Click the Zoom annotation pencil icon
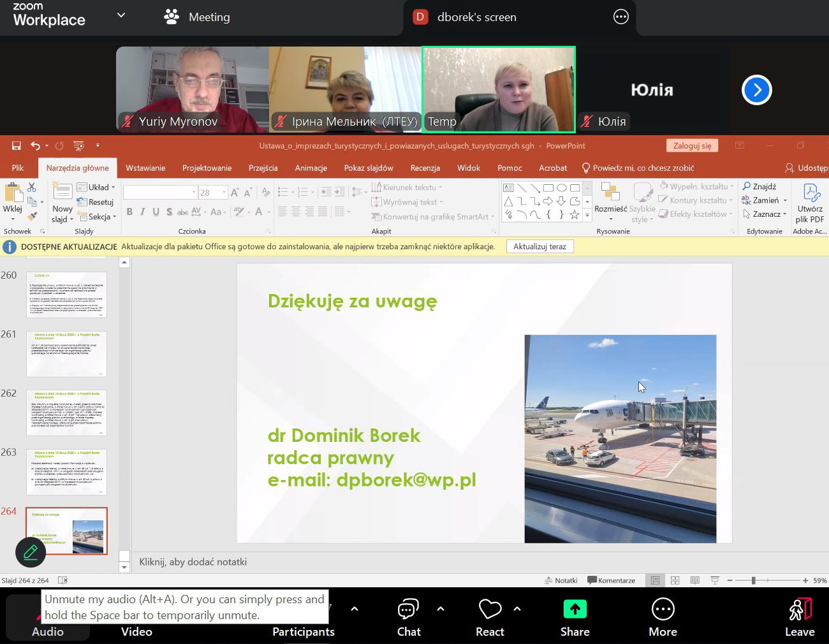This screenshot has height=644, width=829. tap(30, 552)
